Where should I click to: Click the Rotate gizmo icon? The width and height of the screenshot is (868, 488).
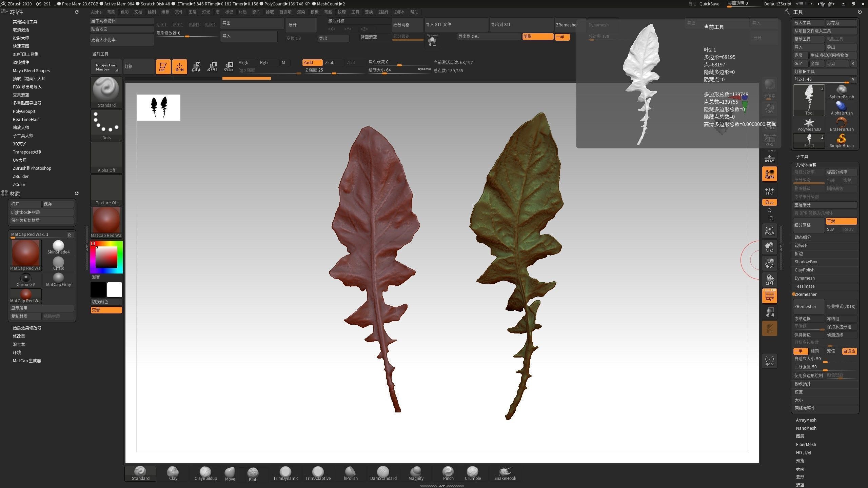[x=229, y=66]
